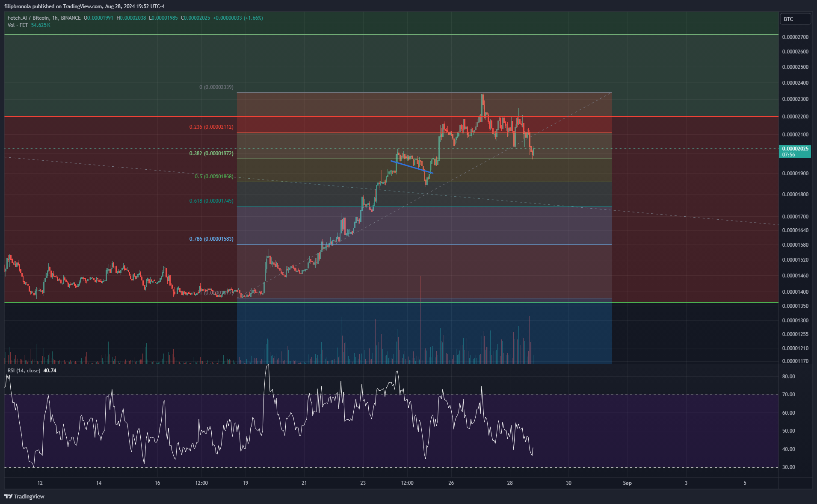Click the 0.5 (0.00001858) Fibonacci label
The image size is (817, 504).
214,177
